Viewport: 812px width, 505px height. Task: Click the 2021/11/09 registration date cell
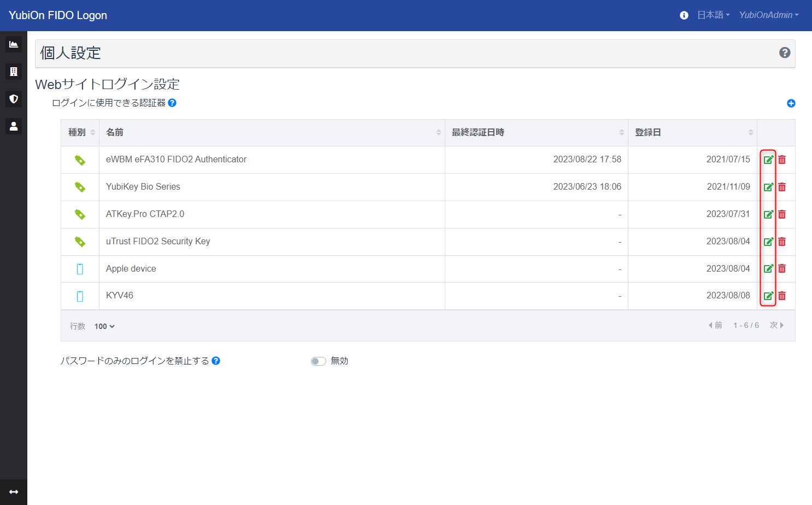point(692,187)
